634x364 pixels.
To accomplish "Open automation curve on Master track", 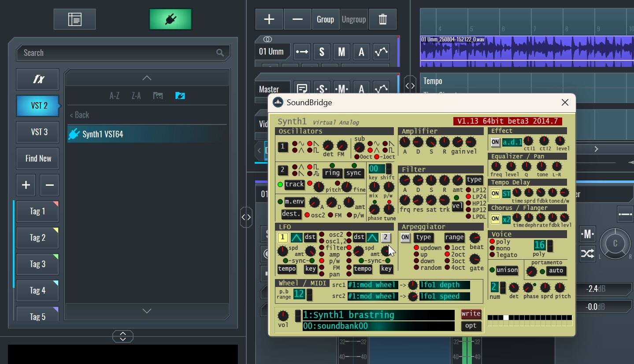I will [382, 89].
